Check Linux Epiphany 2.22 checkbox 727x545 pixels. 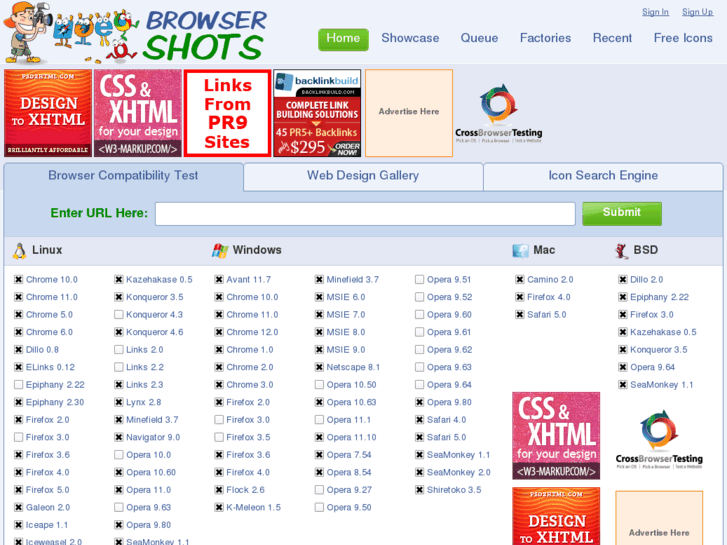[19, 385]
